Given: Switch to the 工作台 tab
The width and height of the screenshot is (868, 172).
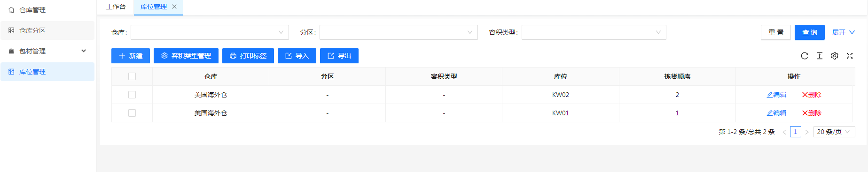Looking at the screenshot, I should (116, 7).
